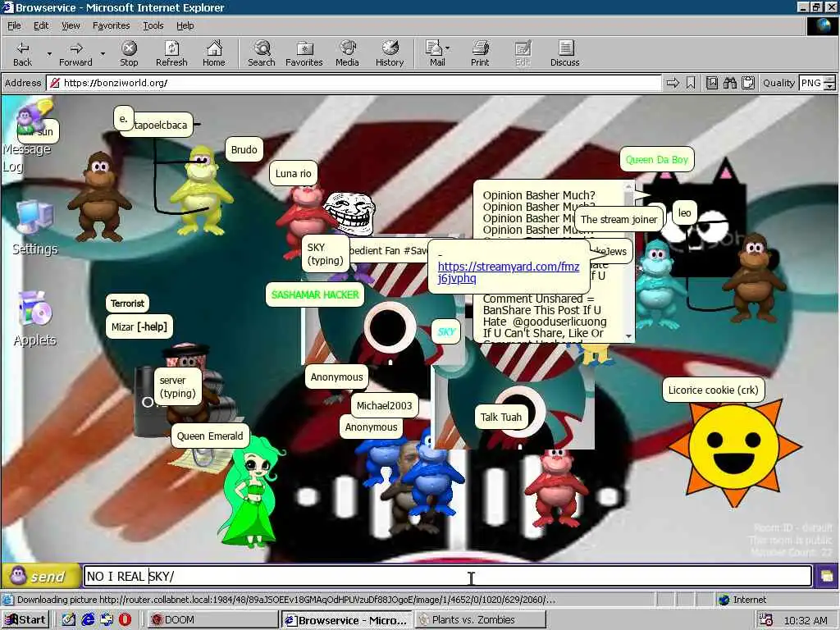840x630 pixels.
Task: Show the History pane
Action: pyautogui.click(x=390, y=53)
